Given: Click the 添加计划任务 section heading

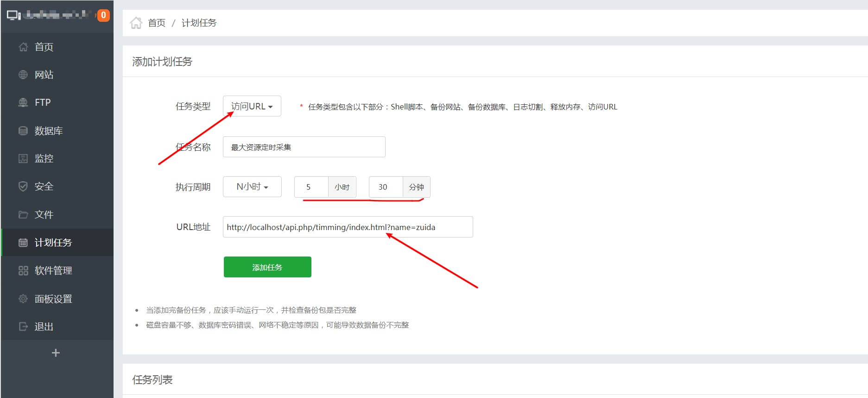Looking at the screenshot, I should 162,62.
